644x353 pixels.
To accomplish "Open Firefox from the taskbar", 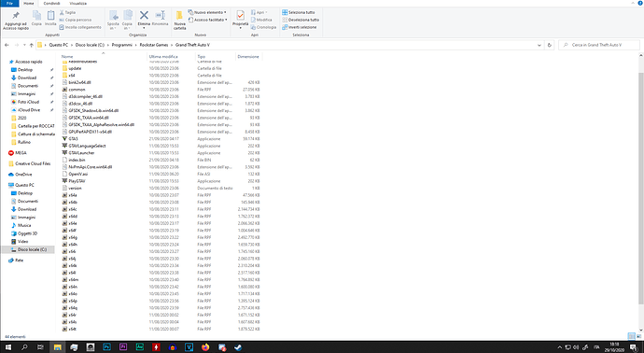I will (x=205, y=347).
